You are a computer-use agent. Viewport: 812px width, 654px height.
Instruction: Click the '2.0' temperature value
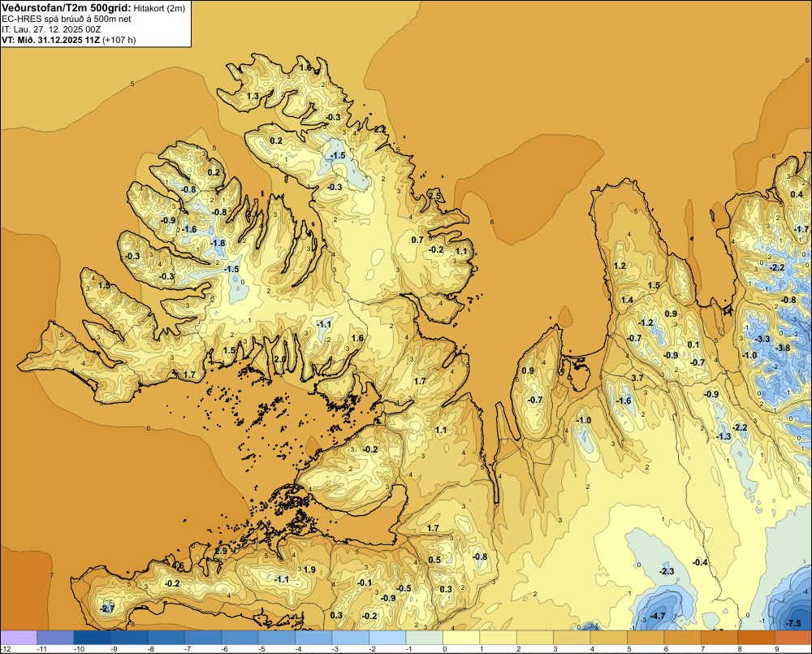coord(280,359)
